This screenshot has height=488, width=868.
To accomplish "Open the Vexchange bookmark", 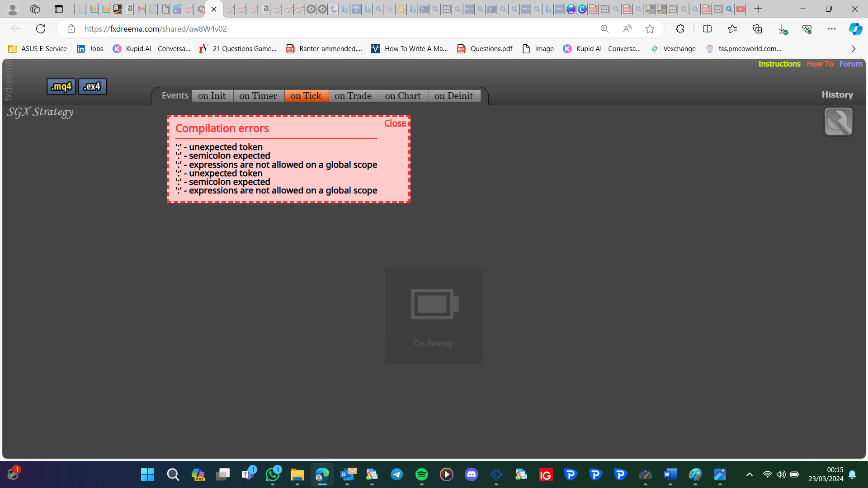I will point(673,49).
